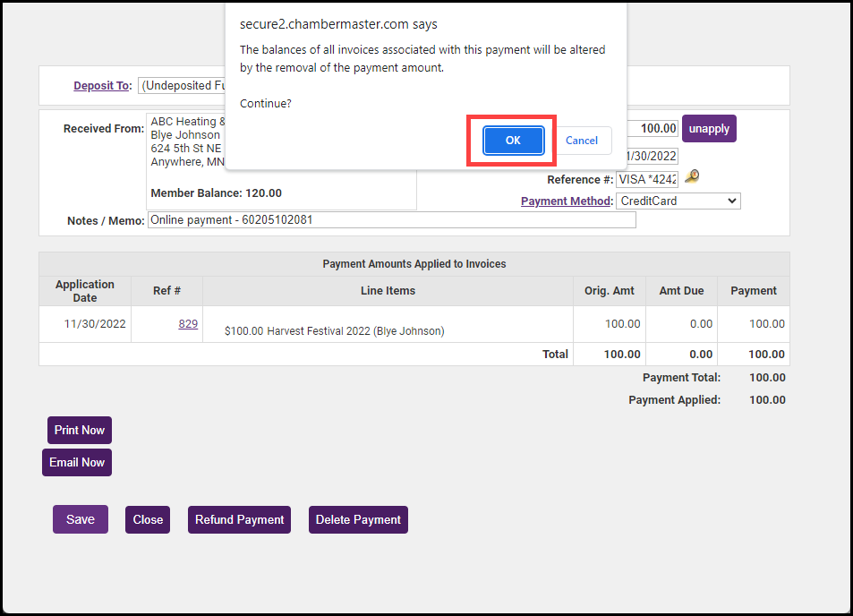Screen dimensions: 853x616
Task: Select Refund Payment
Action: 239,519
